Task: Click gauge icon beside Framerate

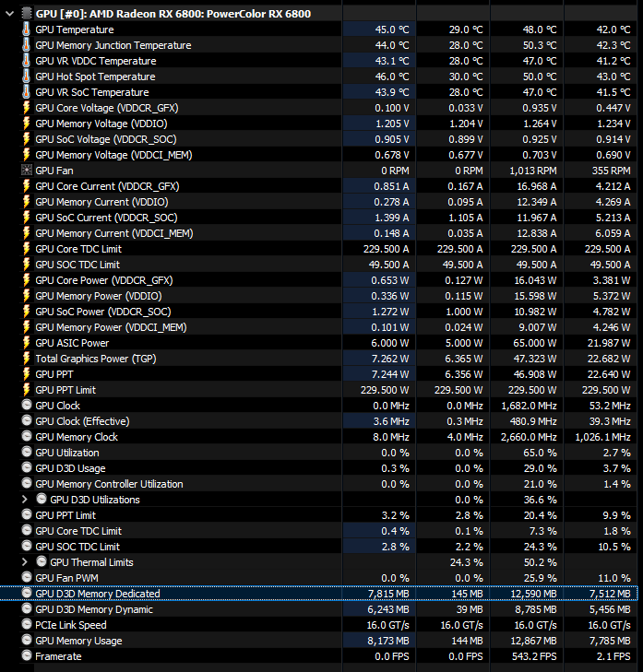Action: coord(27,655)
